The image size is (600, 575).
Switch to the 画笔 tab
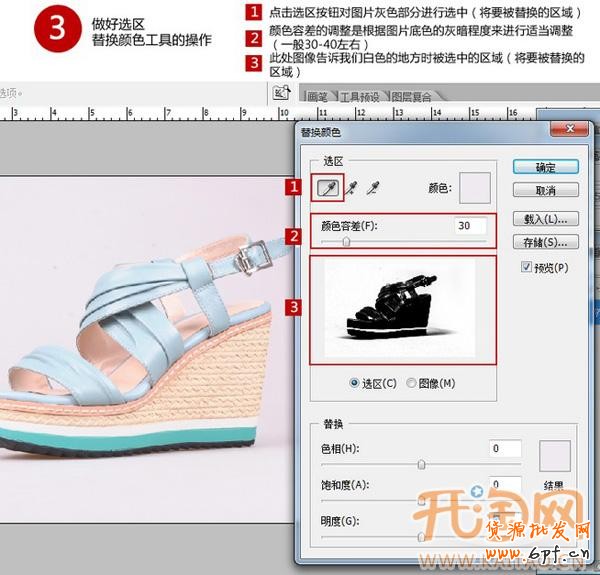pos(318,96)
